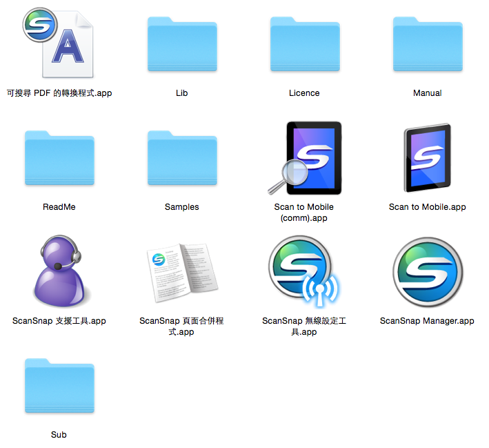Screen dimensions: 489x448
Task: Select Scan to Mobile (comm) magnifier icon
Action: [305, 158]
